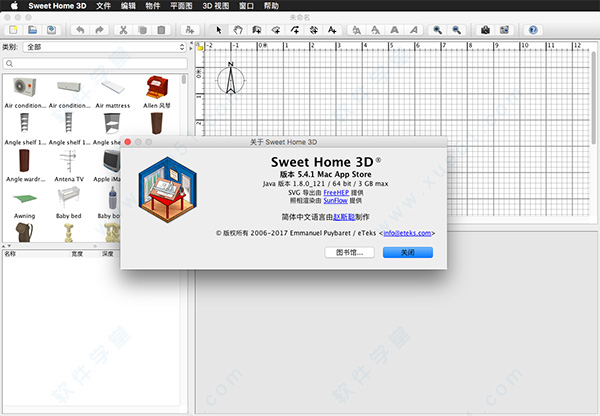Click the Create 3D video icon

pyautogui.click(x=504, y=30)
